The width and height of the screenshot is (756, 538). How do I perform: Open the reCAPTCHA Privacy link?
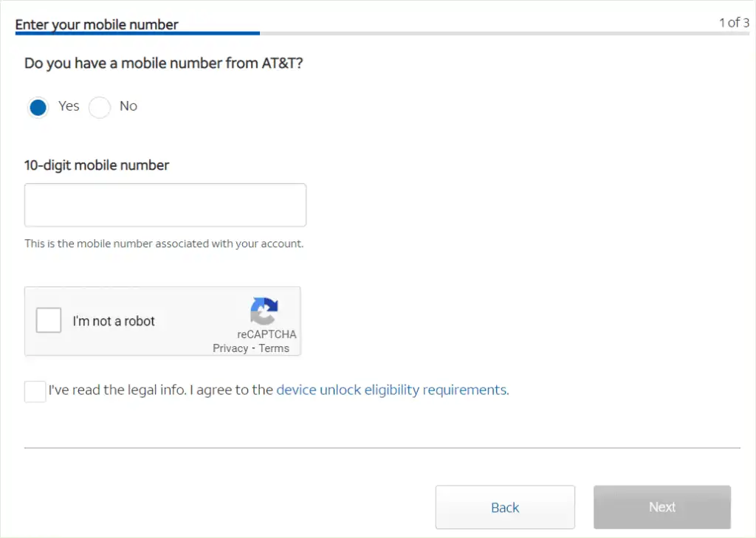230,348
